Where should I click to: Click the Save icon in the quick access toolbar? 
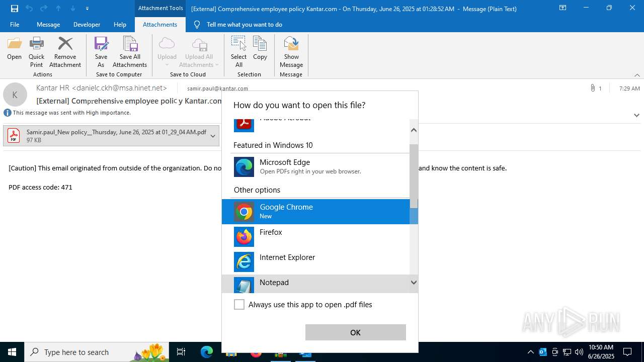coord(15,8)
